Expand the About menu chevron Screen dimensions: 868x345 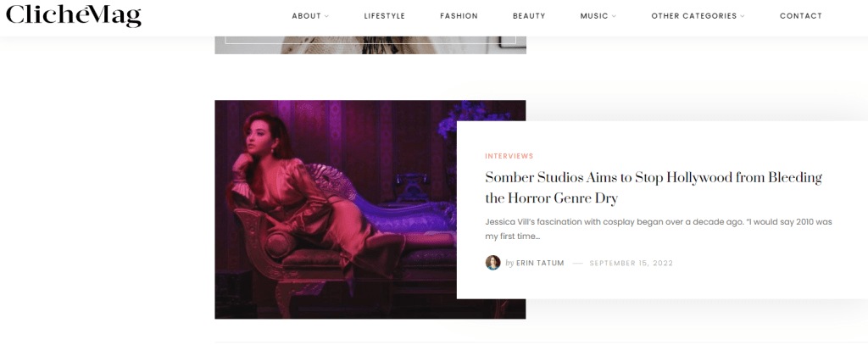tap(326, 16)
